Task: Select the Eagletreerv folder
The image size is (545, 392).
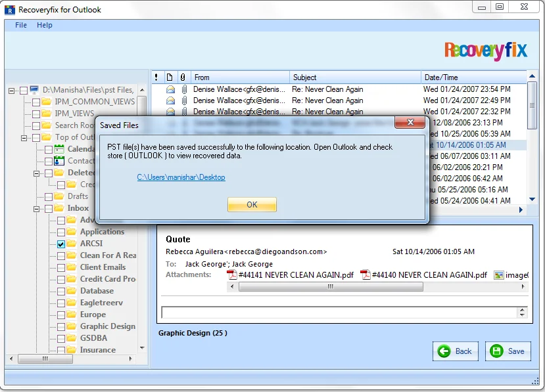Action: tap(101, 303)
